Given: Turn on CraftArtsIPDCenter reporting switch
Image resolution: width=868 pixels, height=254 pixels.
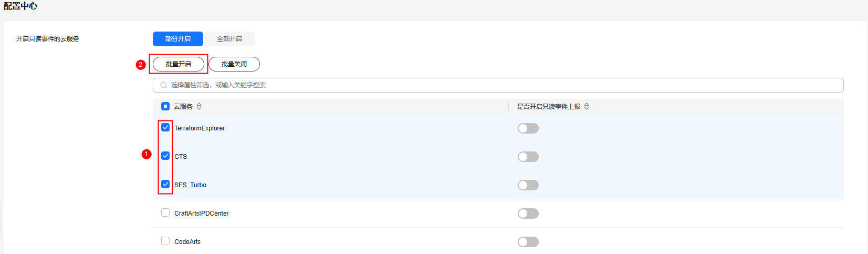Looking at the screenshot, I should pos(528,214).
